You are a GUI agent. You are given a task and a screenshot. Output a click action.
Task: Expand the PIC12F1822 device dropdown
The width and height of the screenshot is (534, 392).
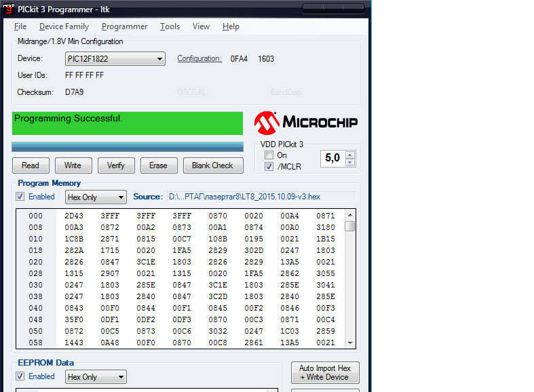point(159,59)
